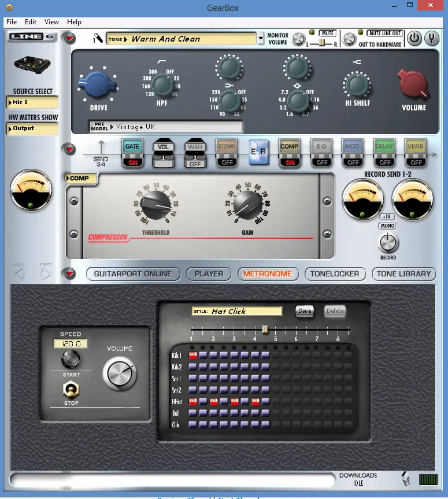This screenshot has width=448, height=499.
Task: Click the microphone input icon beside Tone
Action: (98, 39)
